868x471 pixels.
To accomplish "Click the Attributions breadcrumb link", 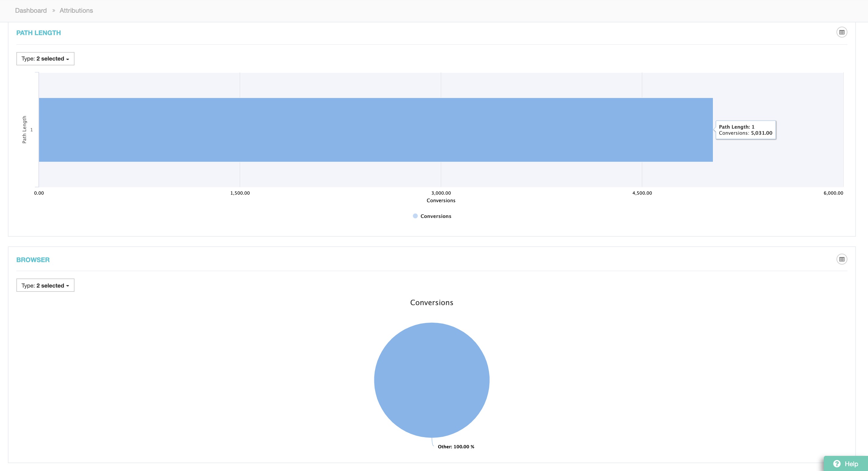I will click(x=76, y=10).
